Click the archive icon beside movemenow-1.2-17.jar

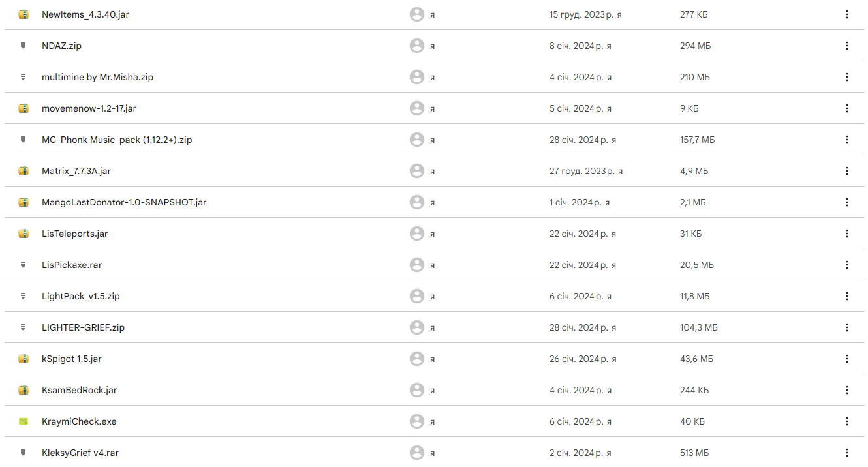pos(23,108)
